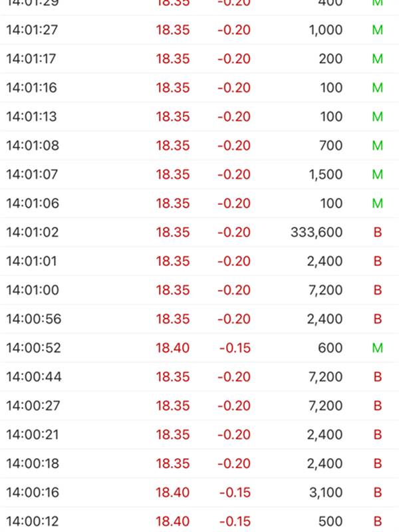Screen dimensions: 399x532
Task: Click the 14:00:21 timestamp
Action: click(x=33, y=435)
